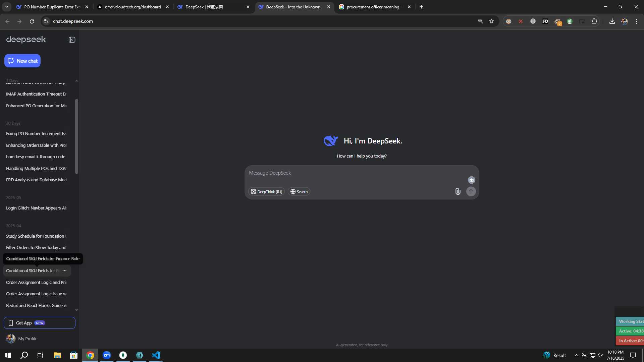Screen dimensions: 644x362
Task: Open Enhanced PO Generation chat
Action: (36, 106)
